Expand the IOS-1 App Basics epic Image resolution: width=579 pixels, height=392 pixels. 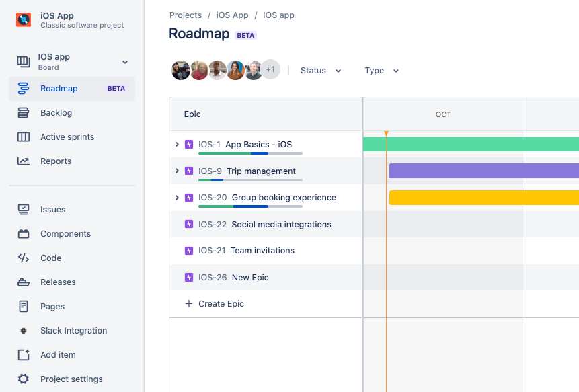pos(178,144)
